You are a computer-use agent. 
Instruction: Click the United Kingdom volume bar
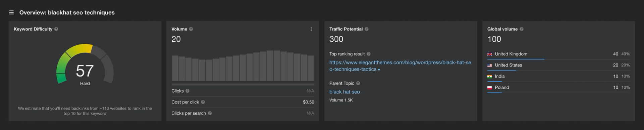516,59
